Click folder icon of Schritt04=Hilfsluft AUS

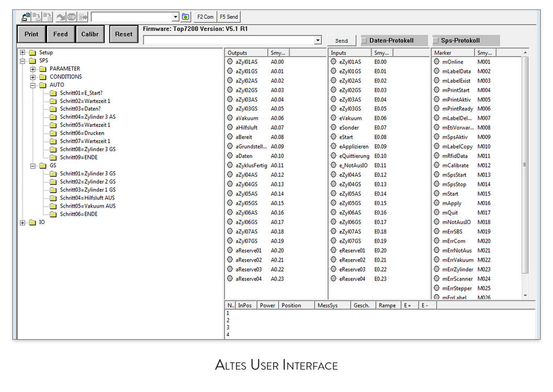coord(53,198)
